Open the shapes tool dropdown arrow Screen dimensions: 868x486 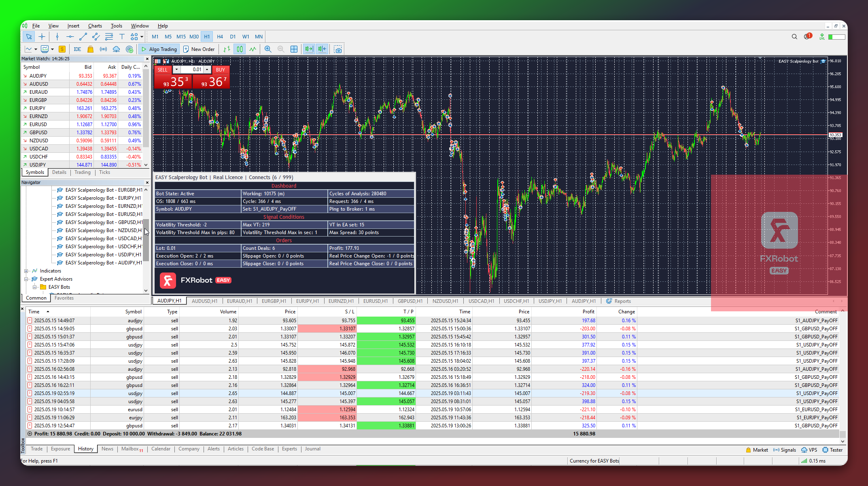point(142,37)
